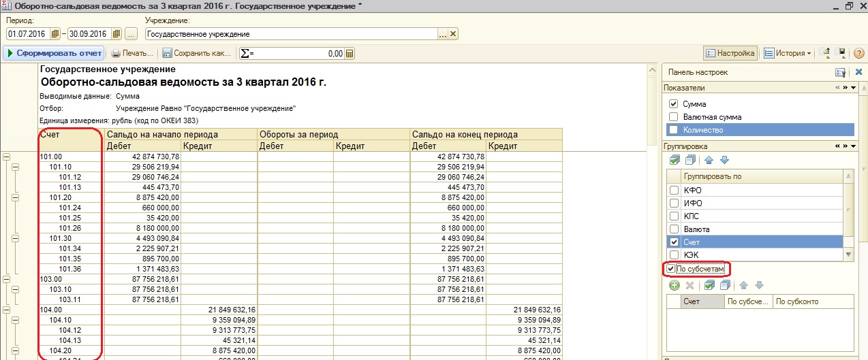Click green plus add row icon

pos(675,286)
